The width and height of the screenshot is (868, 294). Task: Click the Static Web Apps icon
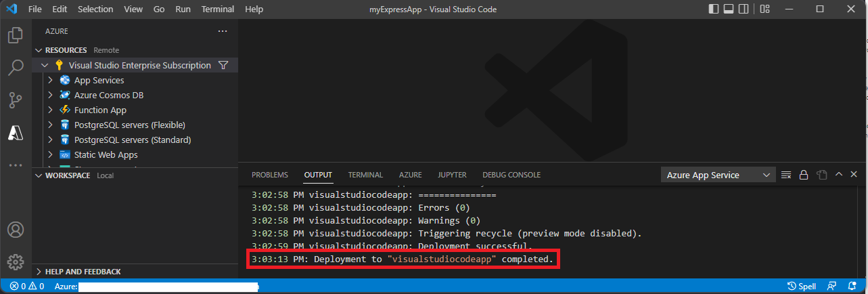65,154
